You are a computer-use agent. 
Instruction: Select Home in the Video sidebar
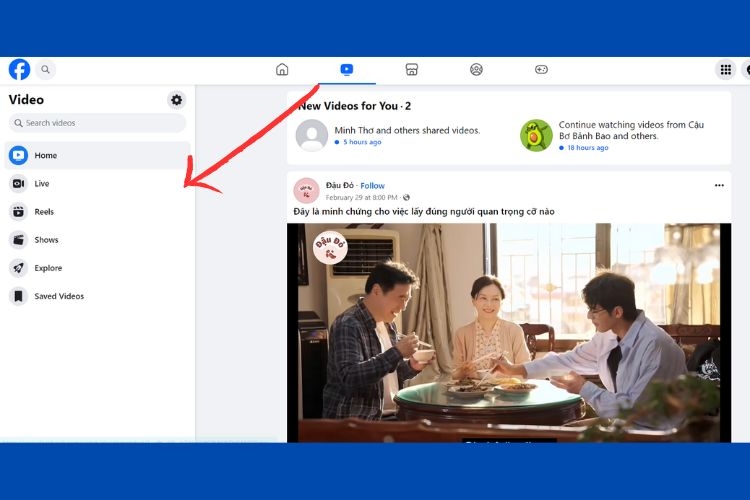pyautogui.click(x=97, y=155)
